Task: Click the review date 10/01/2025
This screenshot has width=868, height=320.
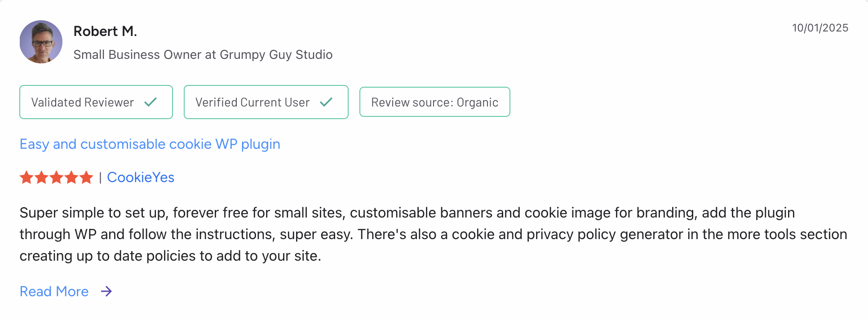Action: point(820,28)
